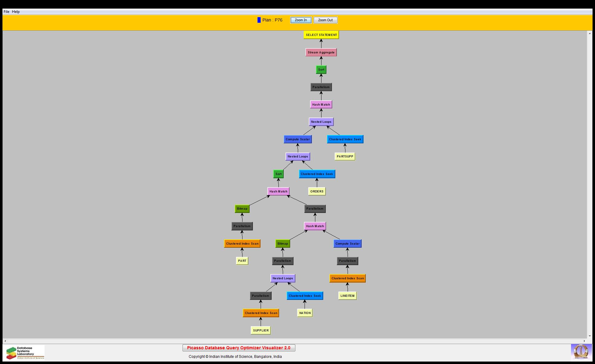Click the vertical scrollbar down arrow

pyautogui.click(x=589, y=336)
